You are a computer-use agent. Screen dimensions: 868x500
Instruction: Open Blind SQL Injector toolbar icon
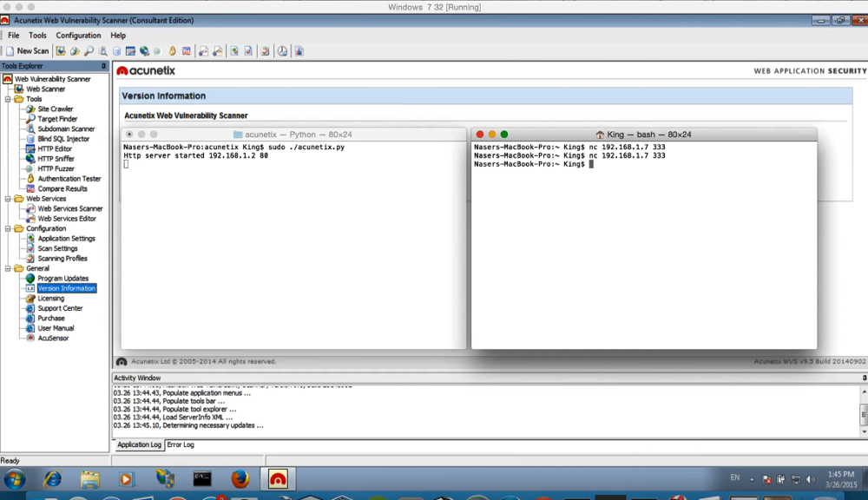[x=116, y=51]
